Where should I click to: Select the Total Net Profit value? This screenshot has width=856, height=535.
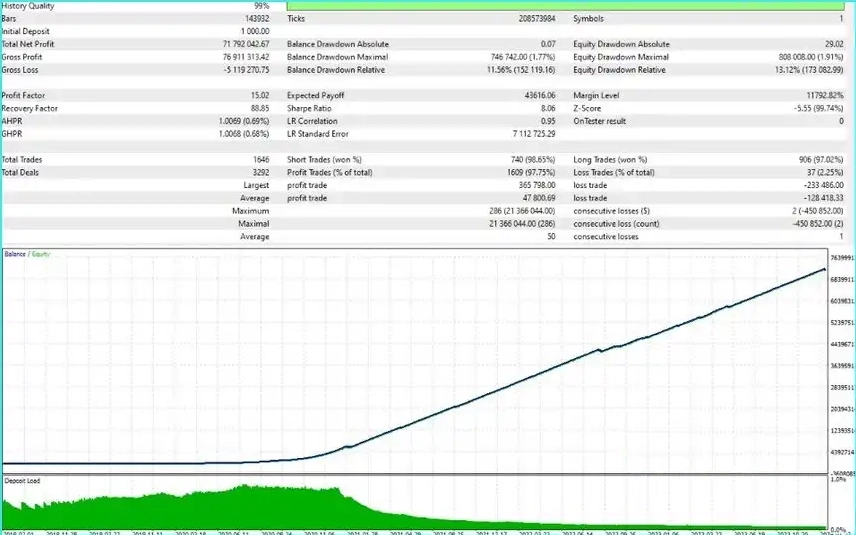[x=246, y=44]
